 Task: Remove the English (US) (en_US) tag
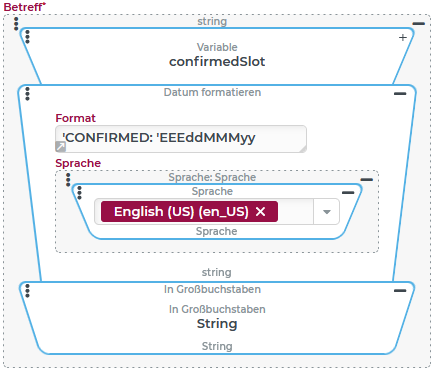pyautogui.click(x=260, y=211)
